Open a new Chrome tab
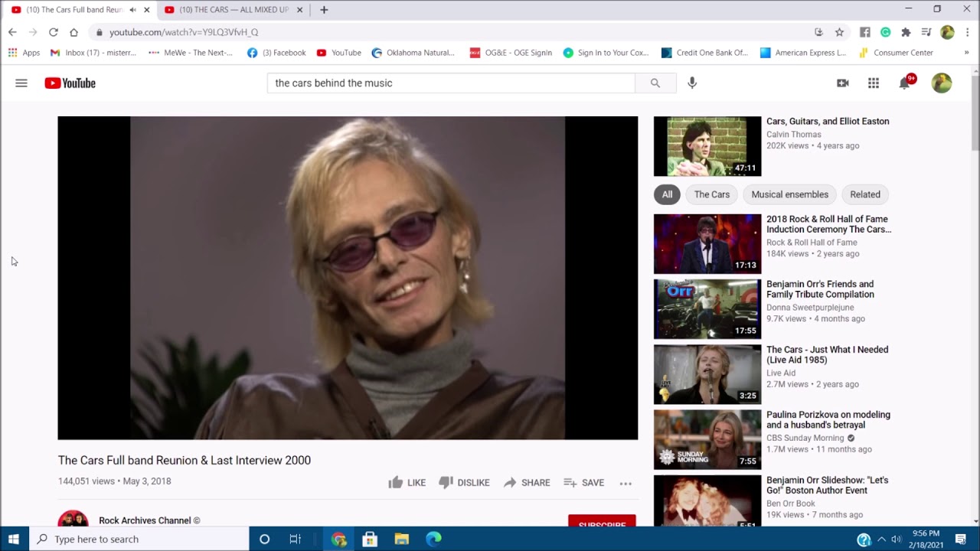Image resolution: width=980 pixels, height=551 pixels. (324, 10)
